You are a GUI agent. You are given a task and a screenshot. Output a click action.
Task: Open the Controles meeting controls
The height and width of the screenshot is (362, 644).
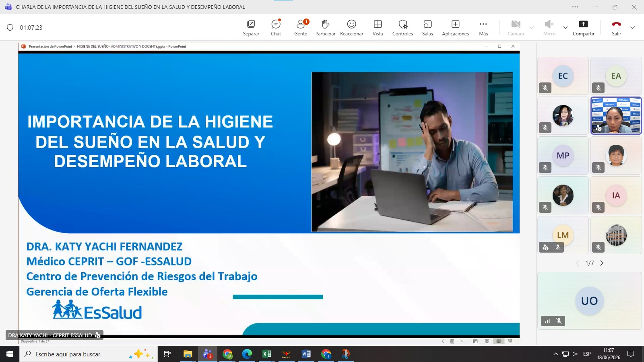(x=402, y=27)
